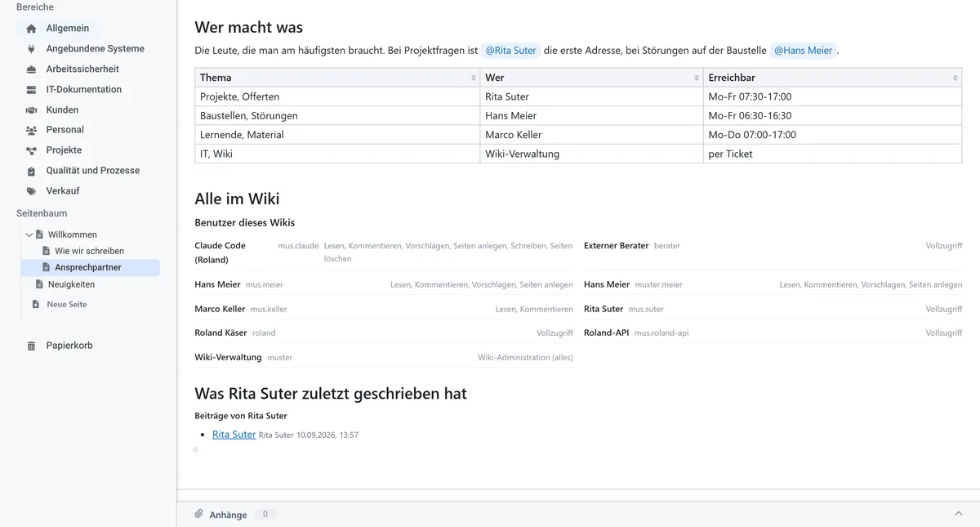Click the username 'mus.suter'

click(x=646, y=309)
